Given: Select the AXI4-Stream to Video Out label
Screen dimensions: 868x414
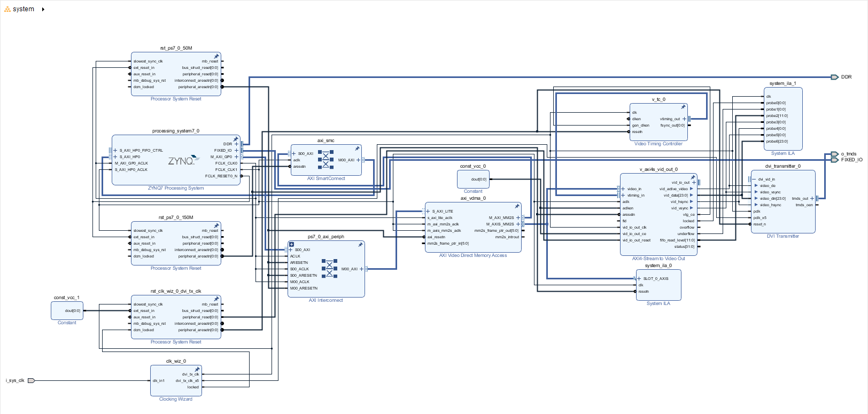Looking at the screenshot, I should point(658,259).
